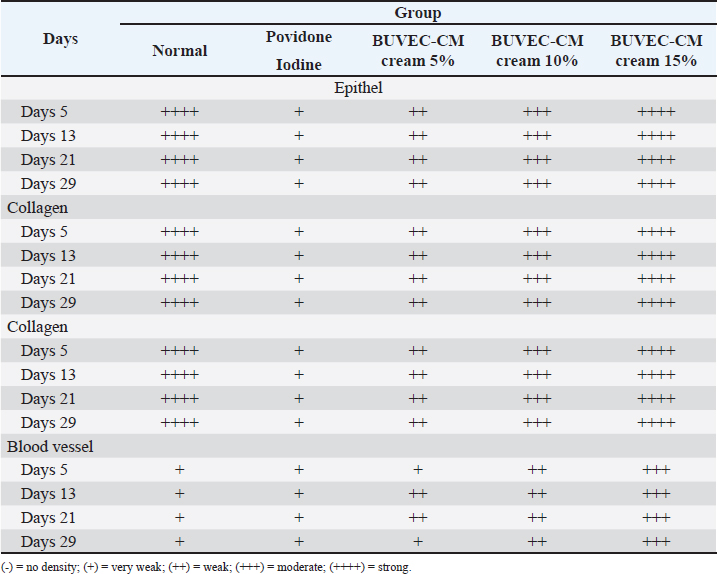The image size is (717, 574).
Task: Select the BUVEC-CM cream 10% header
Action: point(537,50)
